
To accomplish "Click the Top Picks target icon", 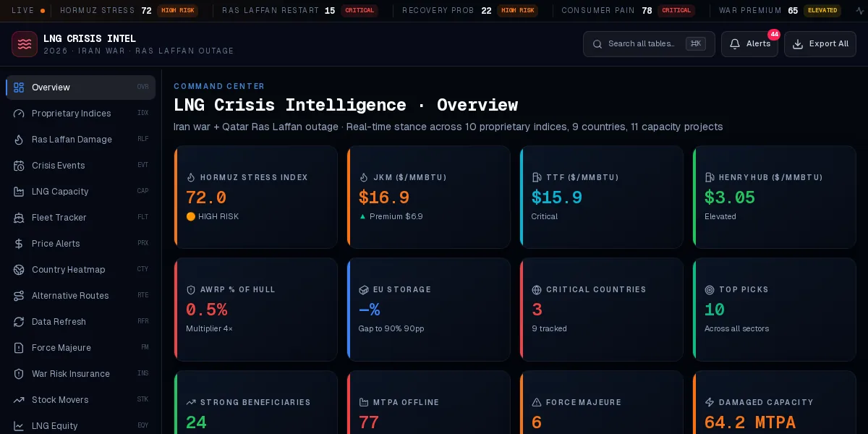I will pos(710,289).
